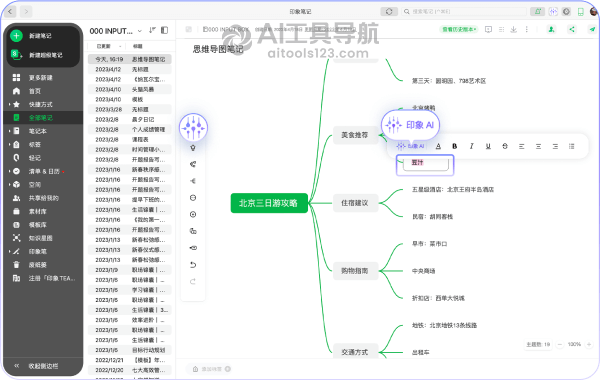This screenshot has width=600, height=381.
Task: Click the note list sort order icon
Action: pyautogui.click(x=152, y=30)
